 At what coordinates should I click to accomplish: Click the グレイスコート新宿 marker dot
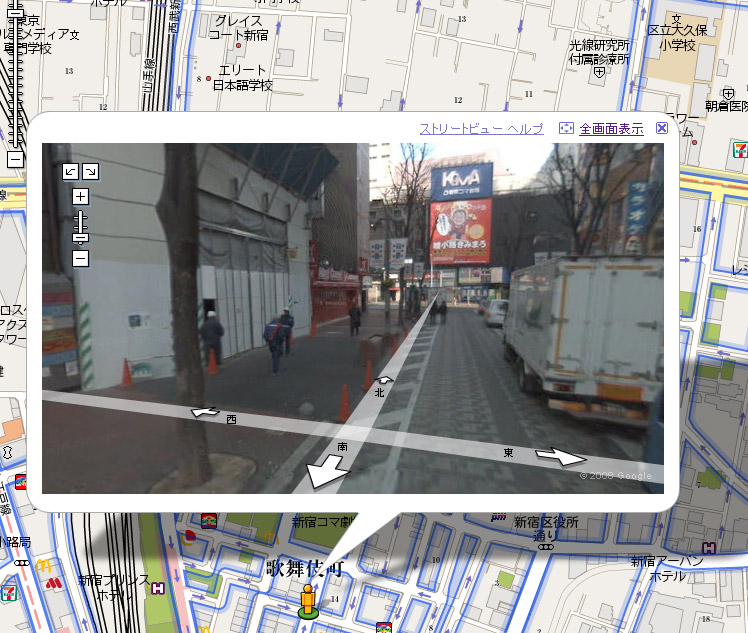click(239, 46)
